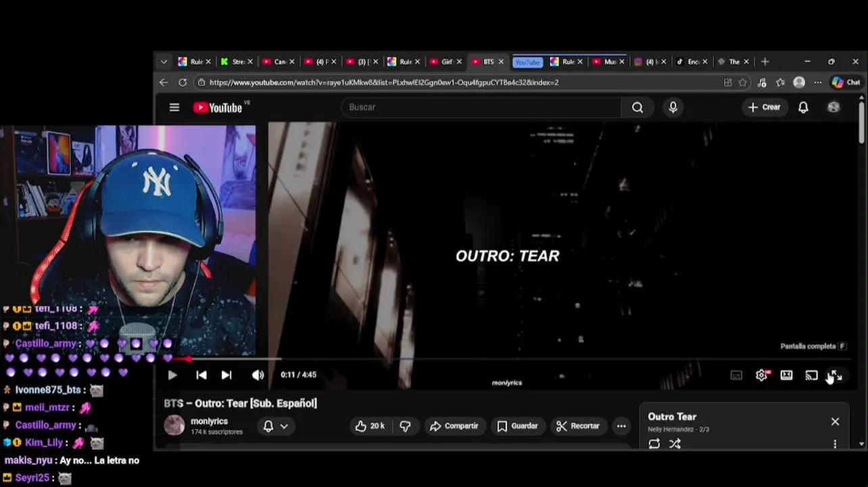The image size is (868, 487).
Task: Click the Recortar clip button
Action: coord(577,426)
